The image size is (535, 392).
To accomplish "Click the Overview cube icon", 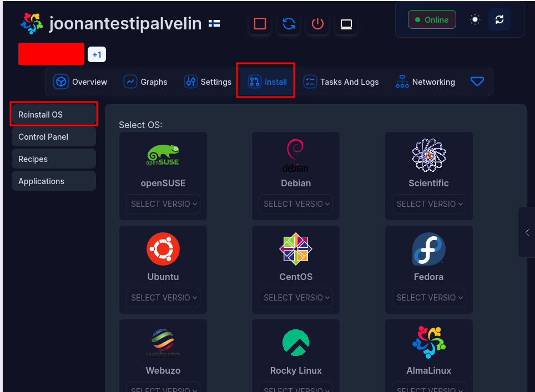I will click(60, 82).
